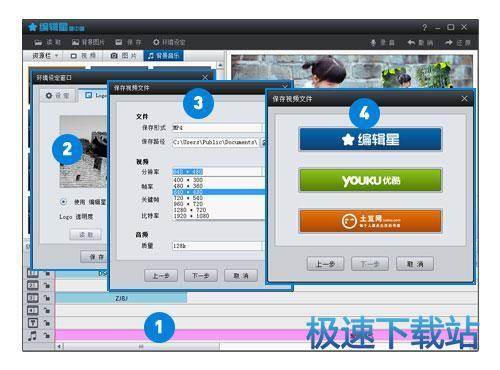The height and width of the screenshot is (370, 500).
Task: Select the video track 3 icon in timeline
Action: pos(33,298)
